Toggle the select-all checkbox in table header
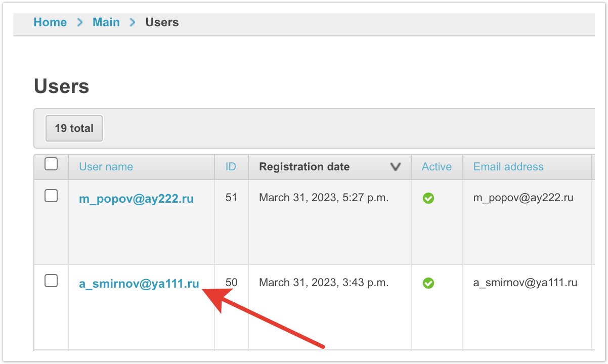 click(x=51, y=164)
